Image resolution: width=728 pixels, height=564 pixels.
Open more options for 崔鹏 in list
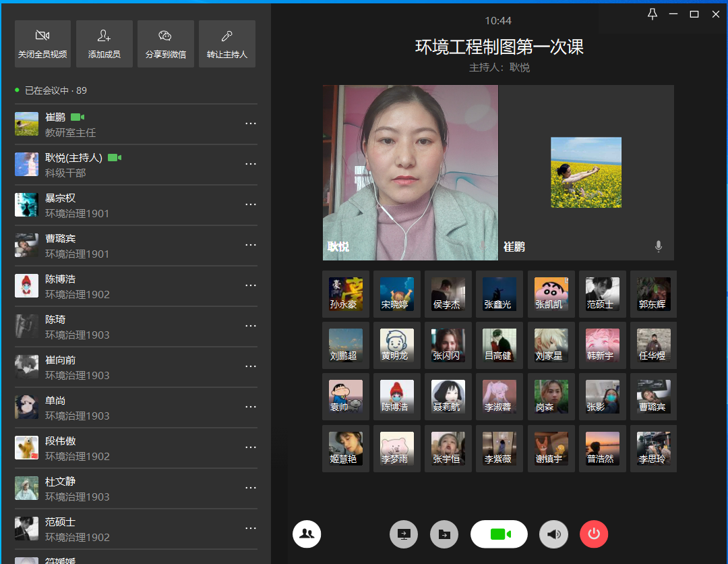click(251, 124)
